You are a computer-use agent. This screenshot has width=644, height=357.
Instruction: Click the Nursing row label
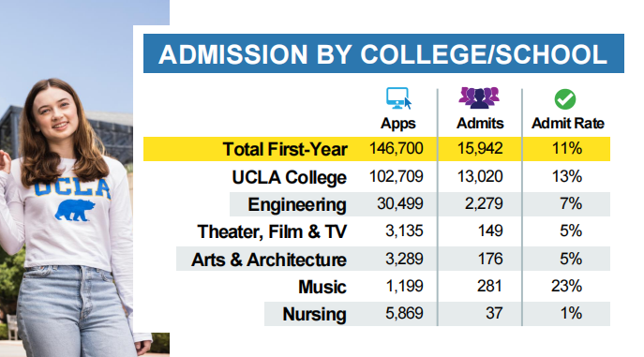(314, 314)
